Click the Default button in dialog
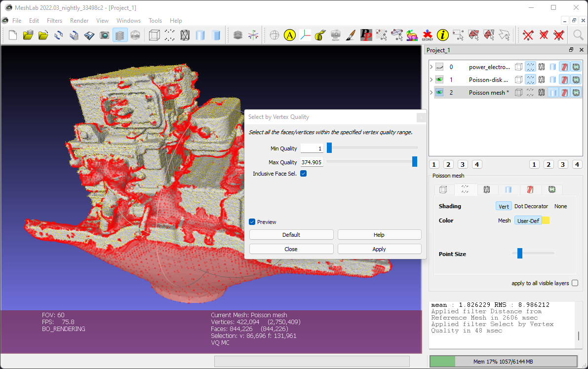 pyautogui.click(x=291, y=235)
